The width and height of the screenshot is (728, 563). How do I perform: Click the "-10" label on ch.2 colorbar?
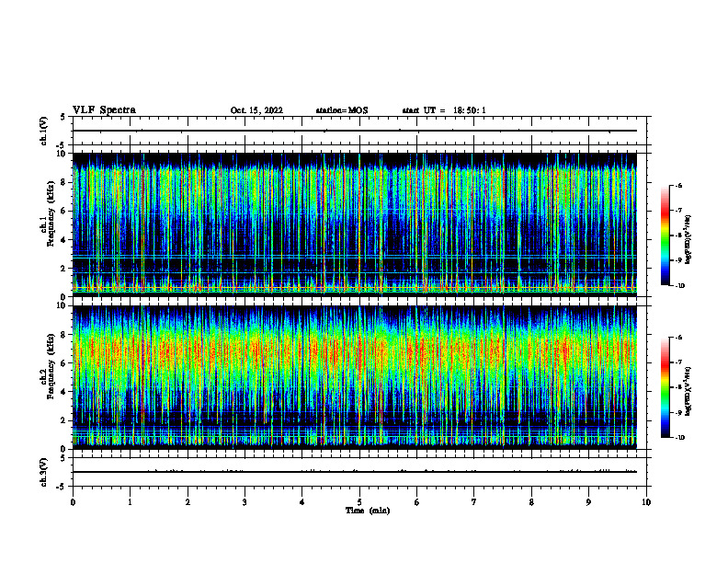[x=679, y=438]
